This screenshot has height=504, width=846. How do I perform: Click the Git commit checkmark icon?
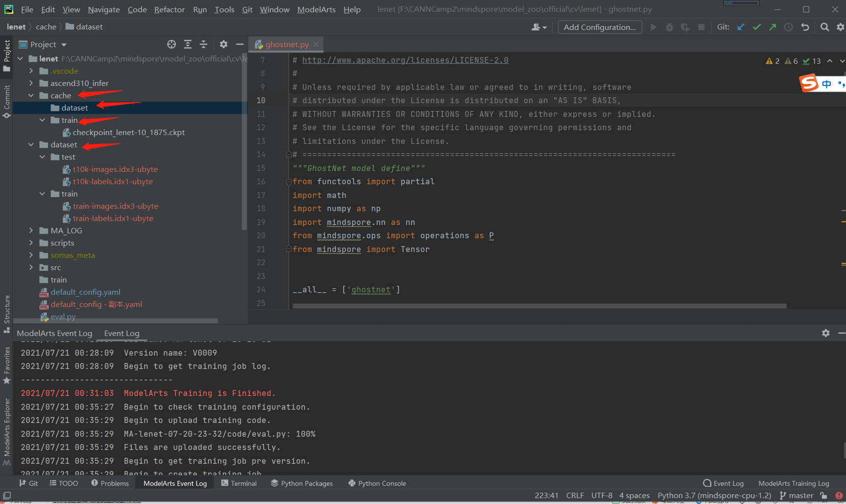[x=757, y=27]
